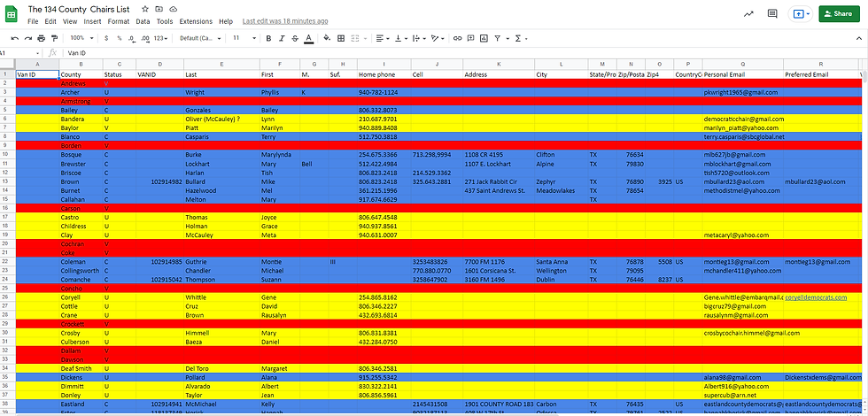Open comment history icon
This screenshot has width=868, height=416.
click(772, 14)
